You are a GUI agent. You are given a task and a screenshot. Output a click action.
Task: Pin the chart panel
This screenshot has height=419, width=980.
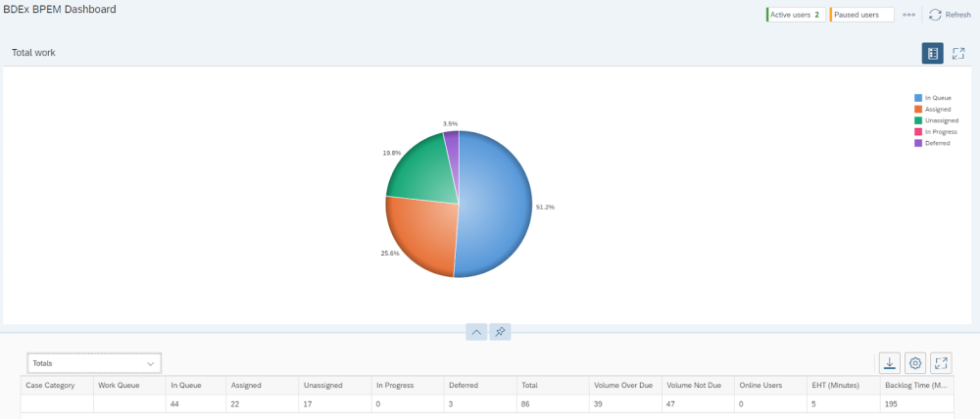click(500, 332)
